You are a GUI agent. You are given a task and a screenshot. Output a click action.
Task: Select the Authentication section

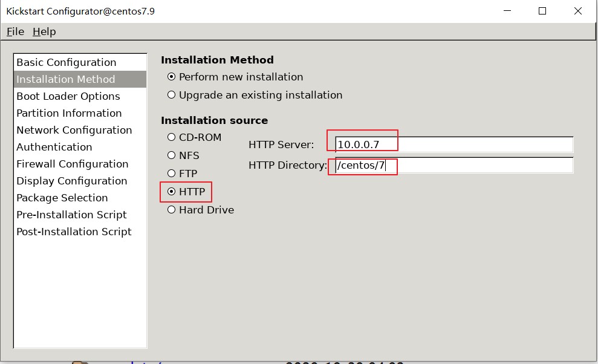click(x=80, y=147)
